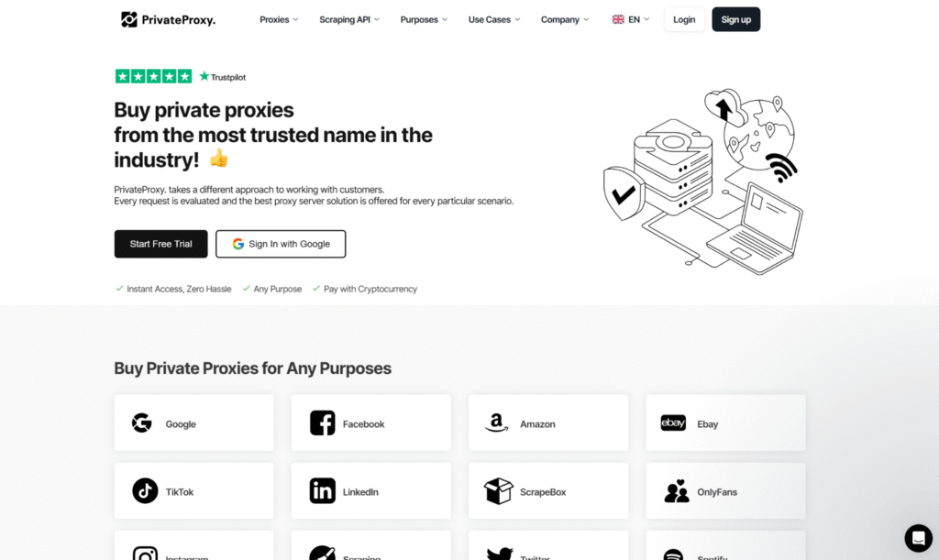Image resolution: width=939 pixels, height=560 pixels.
Task: Open the Use Cases menu
Action: (494, 19)
